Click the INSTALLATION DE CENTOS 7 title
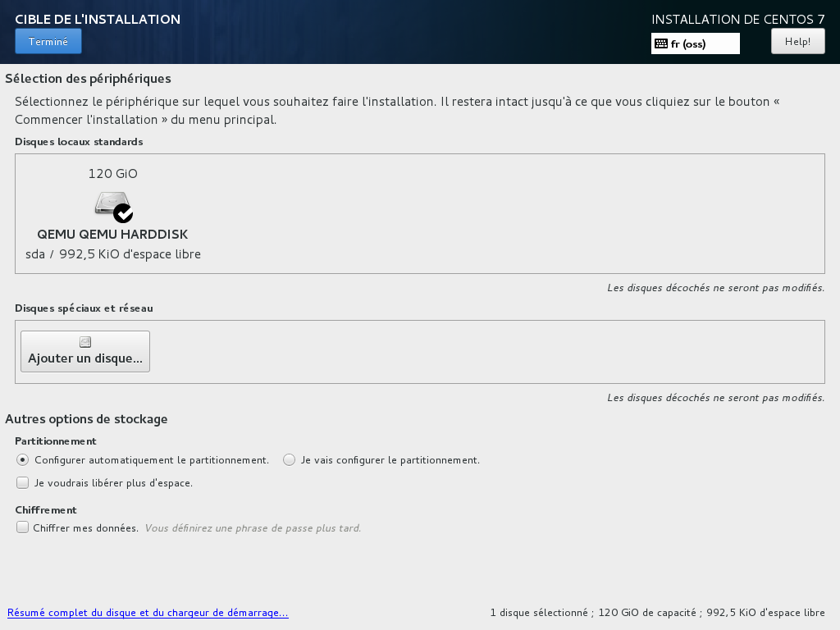Viewport: 840px width, 630px height. (738, 20)
